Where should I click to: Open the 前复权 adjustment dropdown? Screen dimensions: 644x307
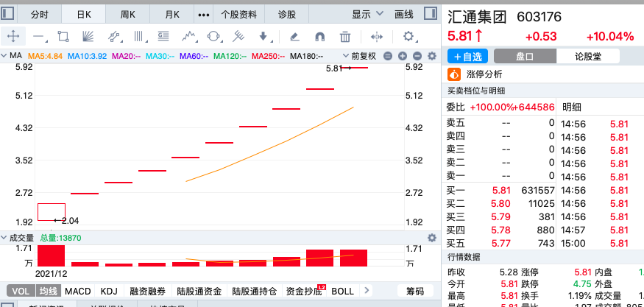pos(364,56)
